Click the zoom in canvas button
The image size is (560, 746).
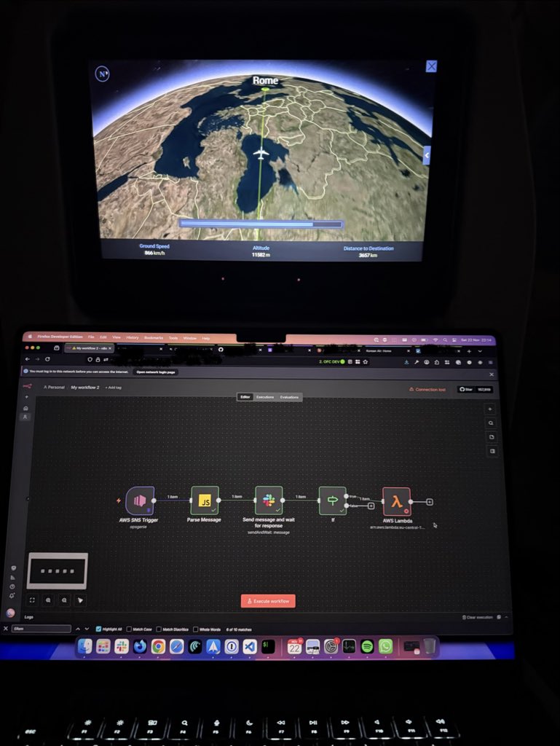point(48,600)
